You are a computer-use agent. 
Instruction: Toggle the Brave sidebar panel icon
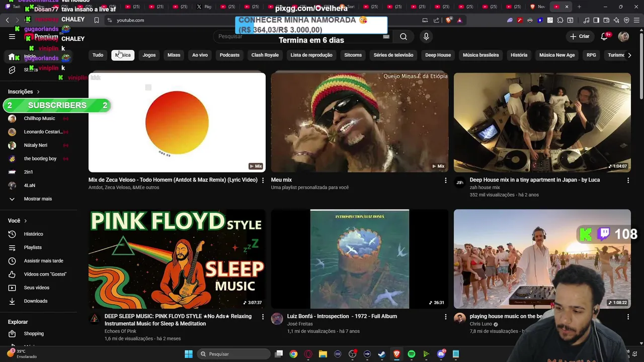coord(596,20)
